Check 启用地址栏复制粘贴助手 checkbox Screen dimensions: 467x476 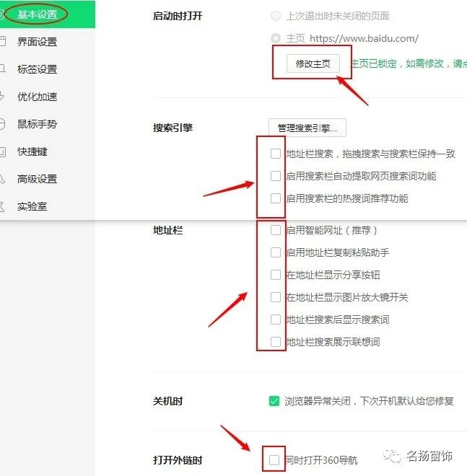point(276,252)
